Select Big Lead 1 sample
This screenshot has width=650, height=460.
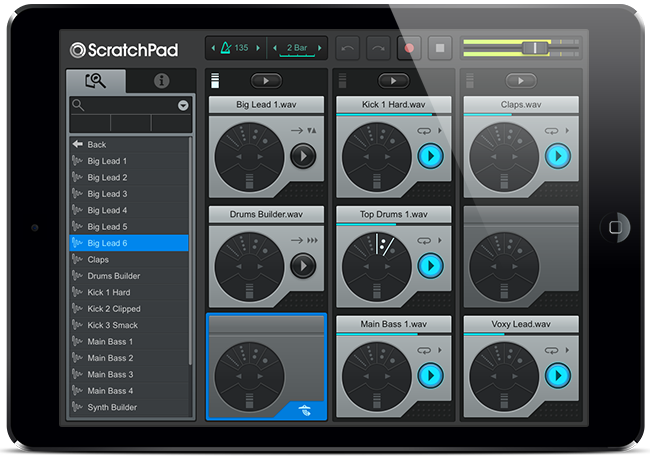tap(129, 161)
